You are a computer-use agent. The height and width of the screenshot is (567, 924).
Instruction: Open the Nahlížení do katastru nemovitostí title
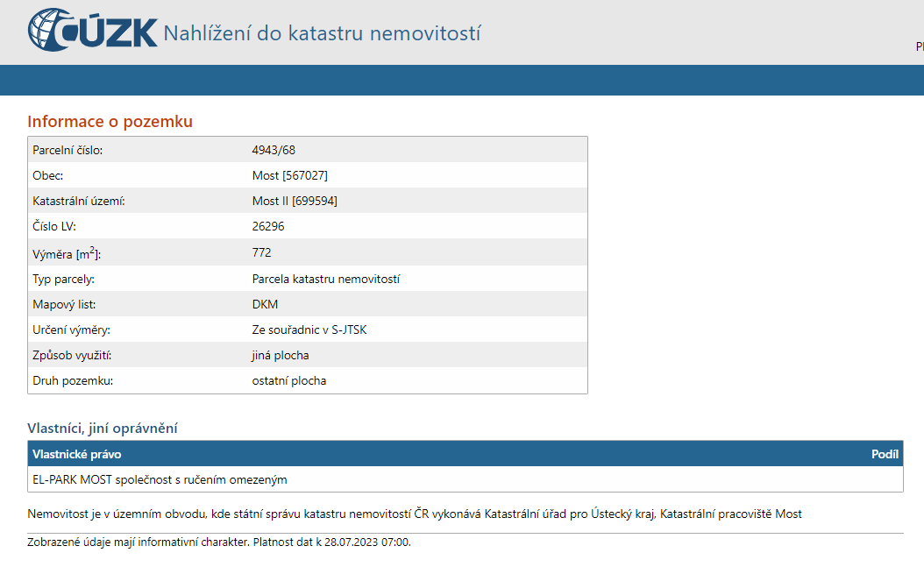pyautogui.click(x=322, y=34)
